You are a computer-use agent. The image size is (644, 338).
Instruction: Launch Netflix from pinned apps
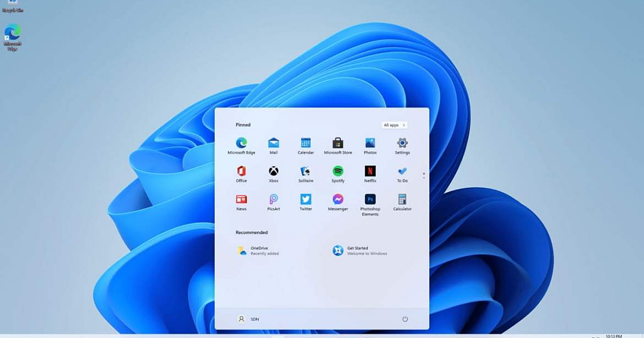click(x=370, y=174)
